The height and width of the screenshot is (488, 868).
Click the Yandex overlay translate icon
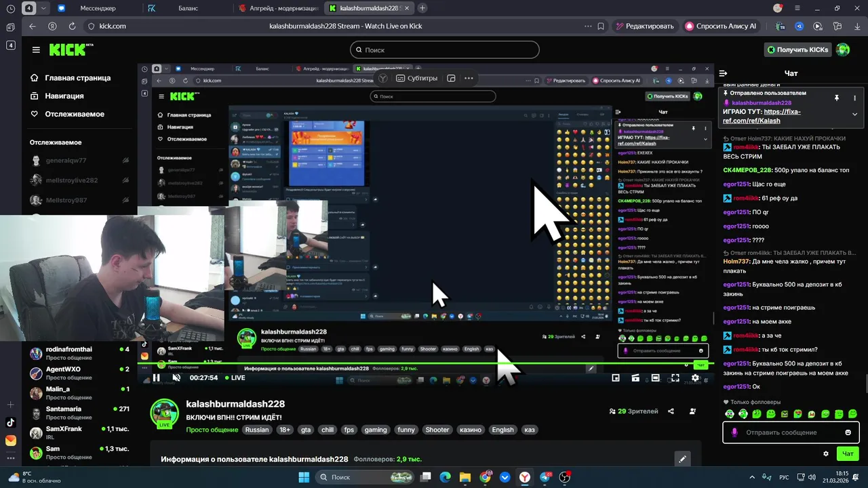coord(383,78)
